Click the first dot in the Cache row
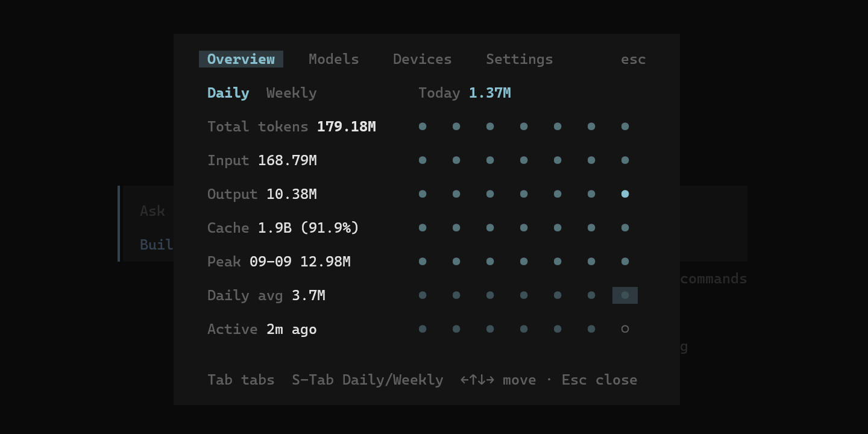 tap(423, 228)
